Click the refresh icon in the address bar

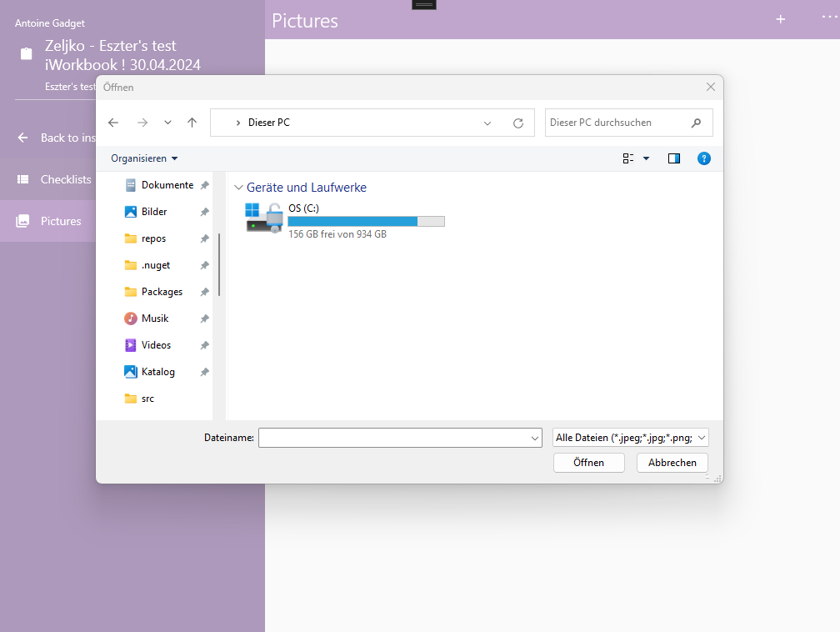pyautogui.click(x=517, y=123)
